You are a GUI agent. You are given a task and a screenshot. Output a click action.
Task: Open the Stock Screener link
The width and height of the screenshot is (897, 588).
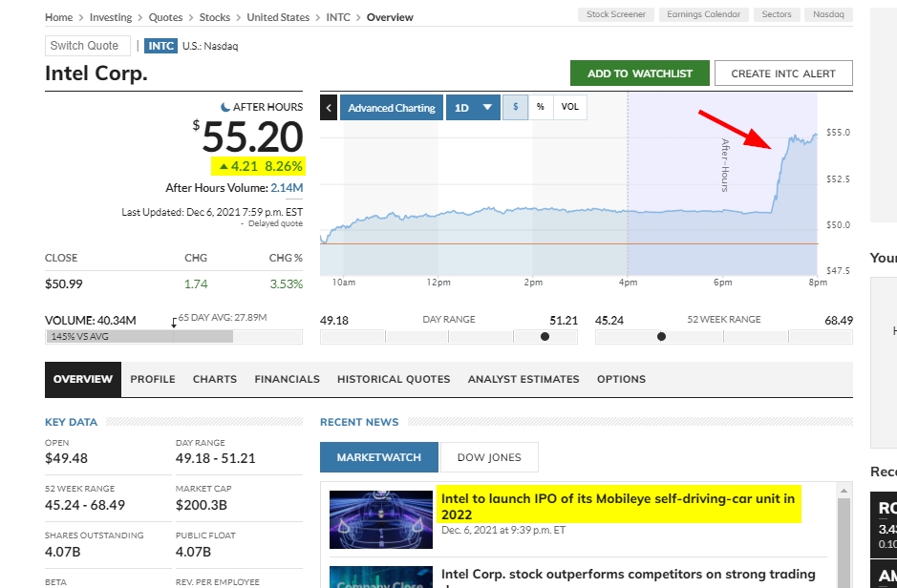pyautogui.click(x=616, y=14)
